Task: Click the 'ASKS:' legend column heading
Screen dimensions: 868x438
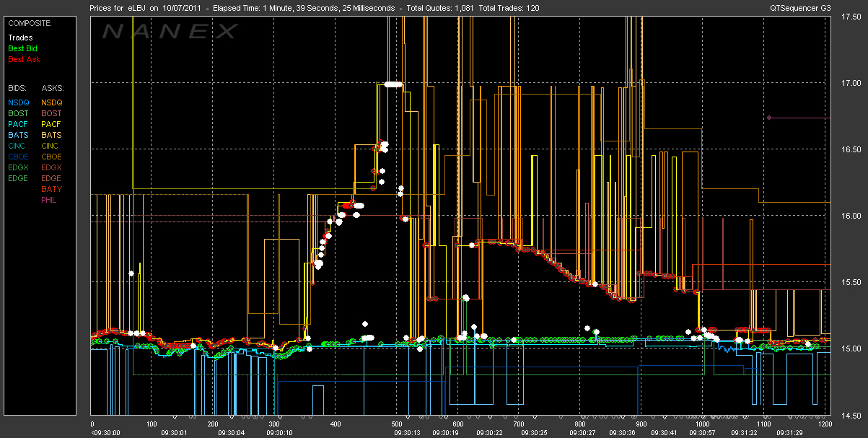Action: 52,87
